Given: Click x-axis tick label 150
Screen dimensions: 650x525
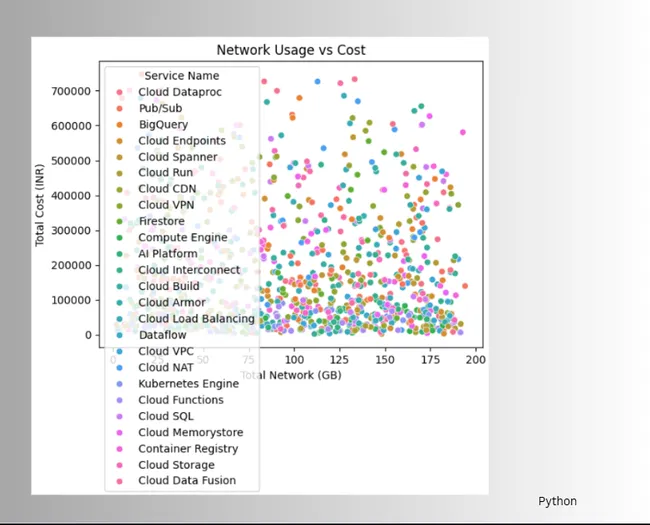Looking at the screenshot, I should click(385, 359).
